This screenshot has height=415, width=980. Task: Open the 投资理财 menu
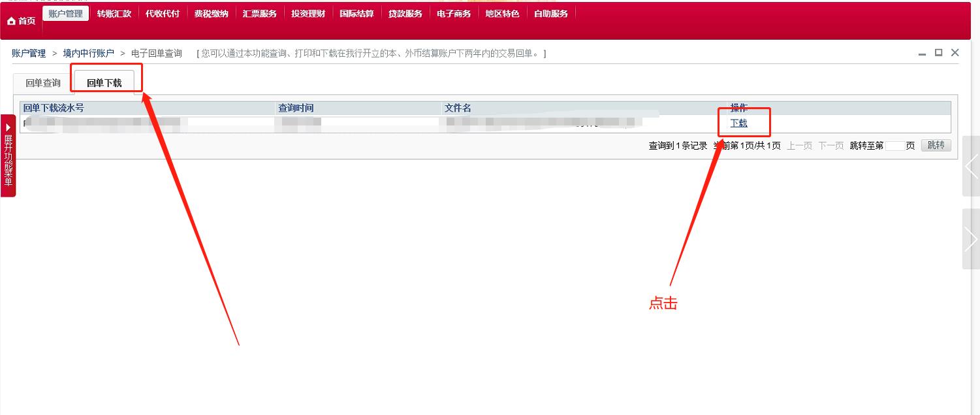(308, 12)
